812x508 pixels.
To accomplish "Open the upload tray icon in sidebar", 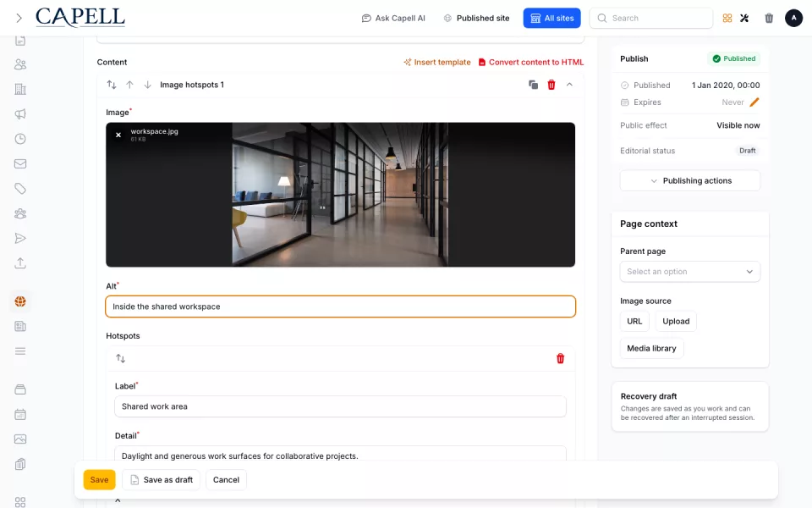I will tap(20, 263).
